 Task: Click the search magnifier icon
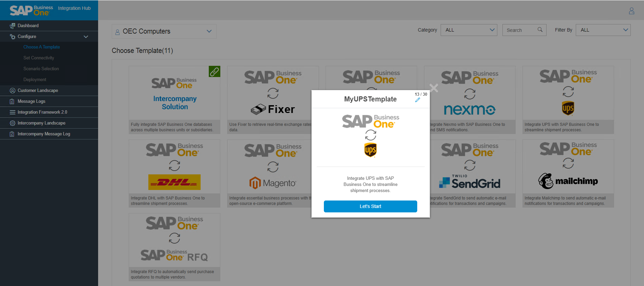click(540, 30)
